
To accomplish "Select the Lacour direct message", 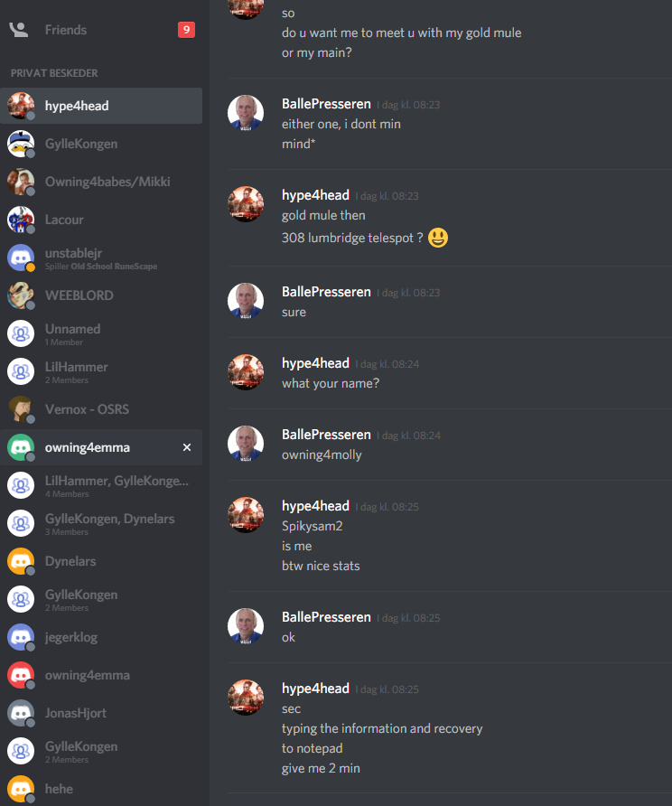I will (101, 220).
